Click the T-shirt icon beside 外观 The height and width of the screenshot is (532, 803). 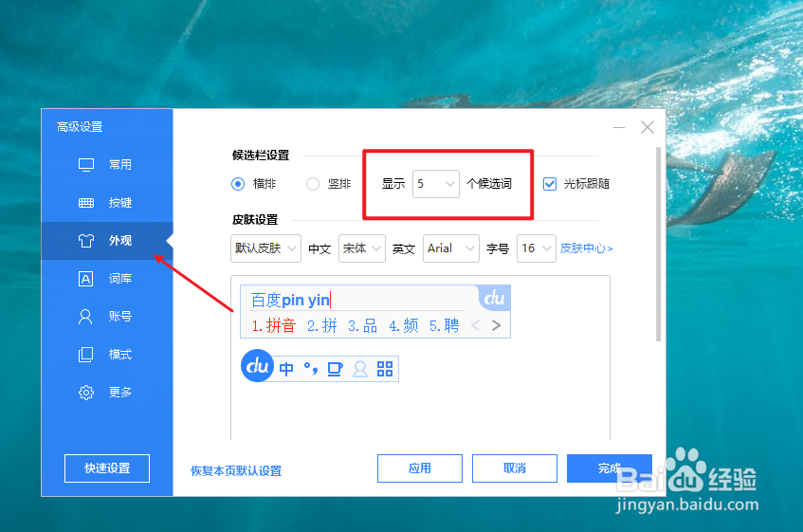click(x=86, y=241)
